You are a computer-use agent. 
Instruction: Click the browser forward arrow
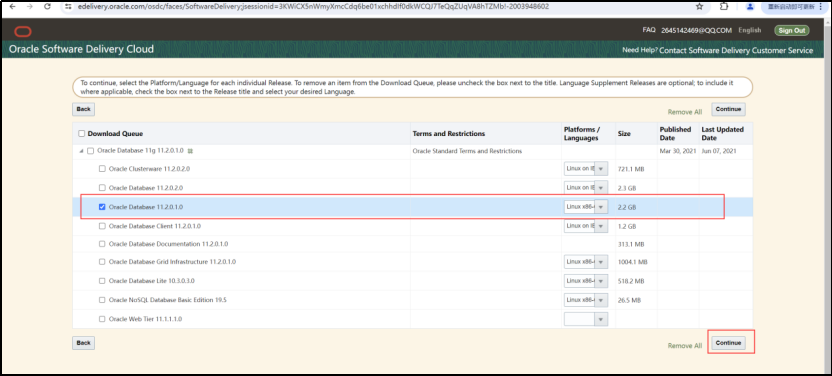29,7
